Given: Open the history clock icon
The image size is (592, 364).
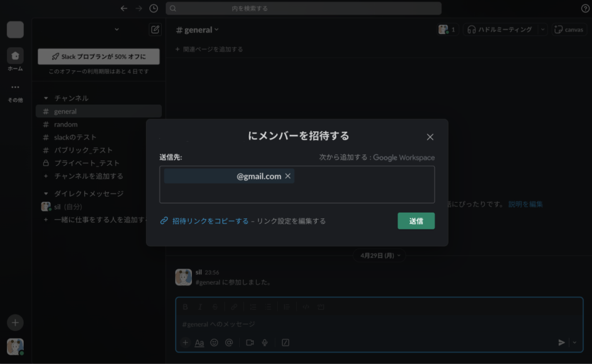Looking at the screenshot, I should tap(153, 9).
